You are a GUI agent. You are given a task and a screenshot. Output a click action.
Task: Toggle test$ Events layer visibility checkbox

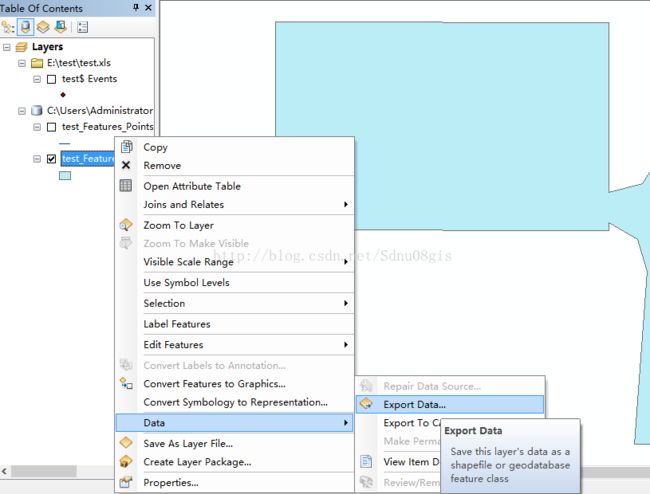(51, 79)
